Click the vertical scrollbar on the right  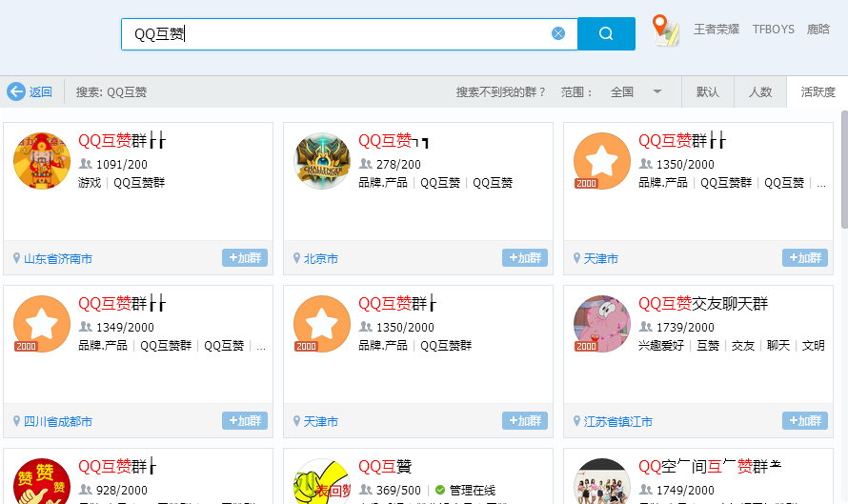(x=843, y=171)
